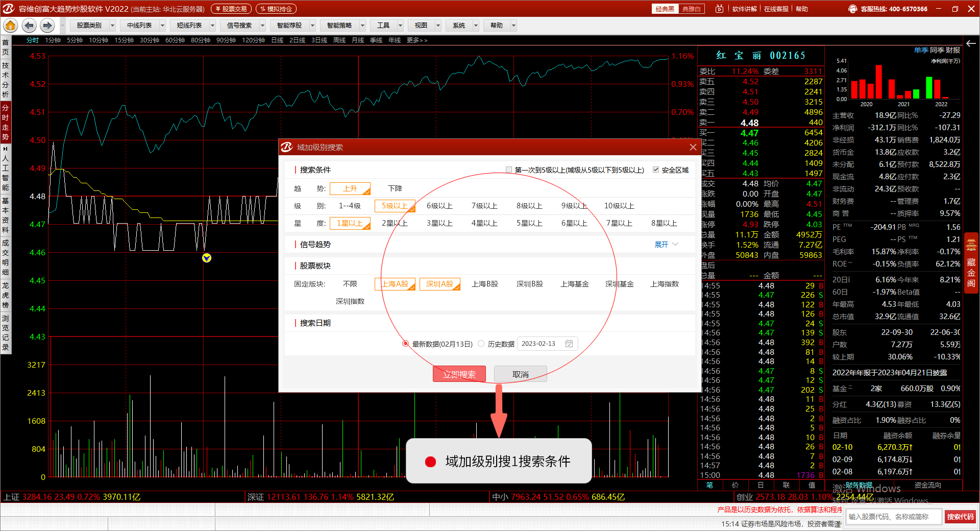Screen dimensions: 980x531
Task: Open 中线列表 dropdown arrow
Action: pos(162,26)
